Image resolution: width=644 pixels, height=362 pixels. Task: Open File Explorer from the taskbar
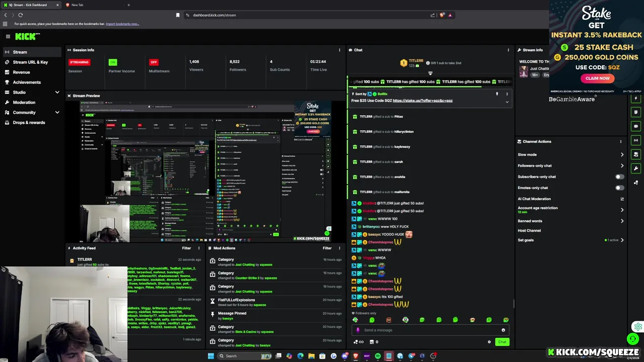coord(311,356)
